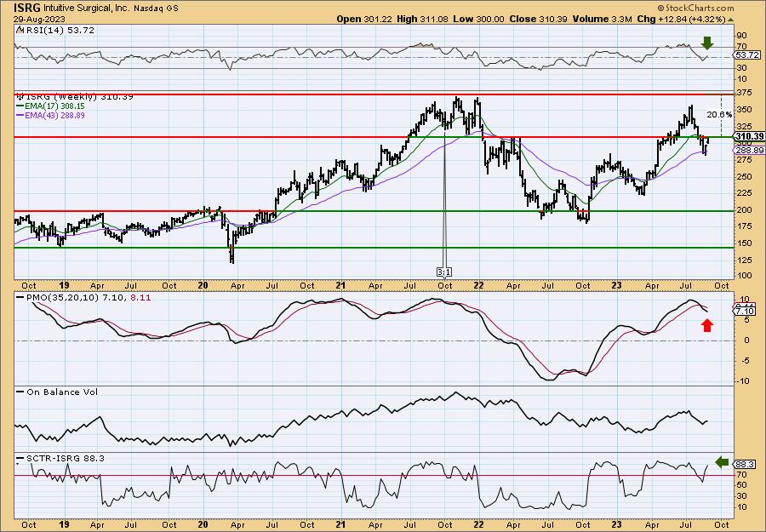Select the EMA(43) 288.89 legend entry
The height and width of the screenshot is (532, 766).
[50, 115]
